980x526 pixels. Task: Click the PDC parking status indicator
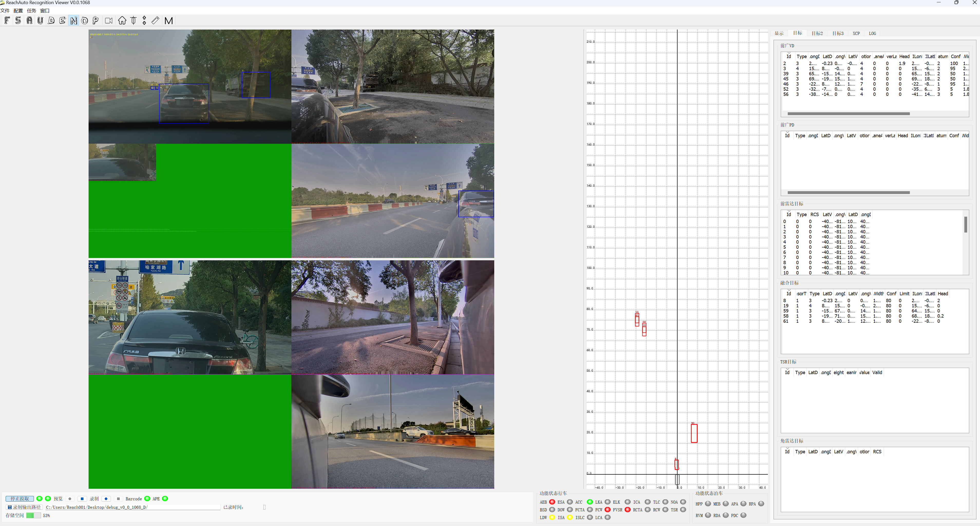pyautogui.click(x=743, y=515)
